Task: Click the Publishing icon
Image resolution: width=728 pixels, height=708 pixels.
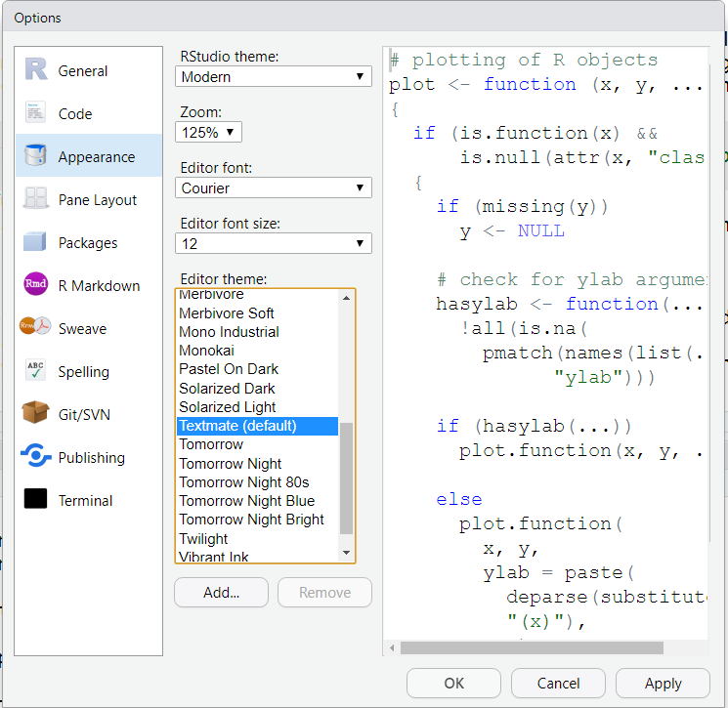Action: pos(36,457)
